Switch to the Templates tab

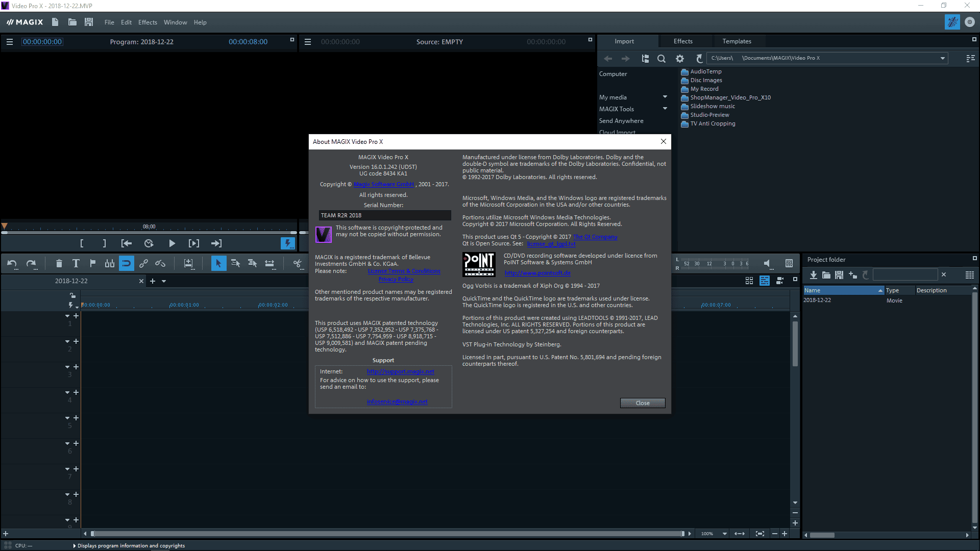[x=737, y=41]
